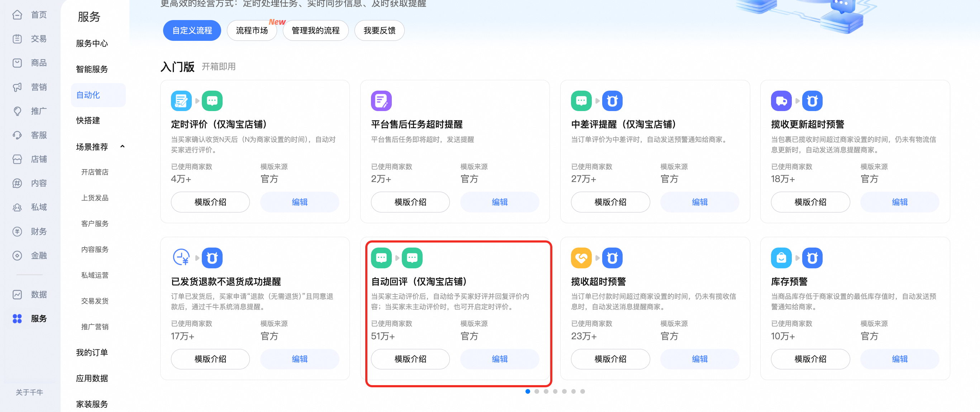
Task: Click the 交易 clipboard icon in sidebar
Action: click(x=17, y=39)
